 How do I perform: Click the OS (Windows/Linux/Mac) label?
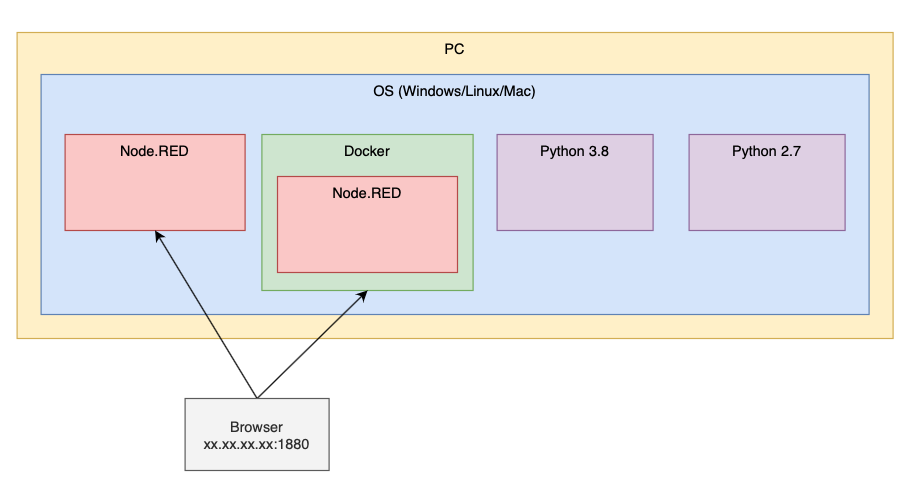(x=454, y=91)
